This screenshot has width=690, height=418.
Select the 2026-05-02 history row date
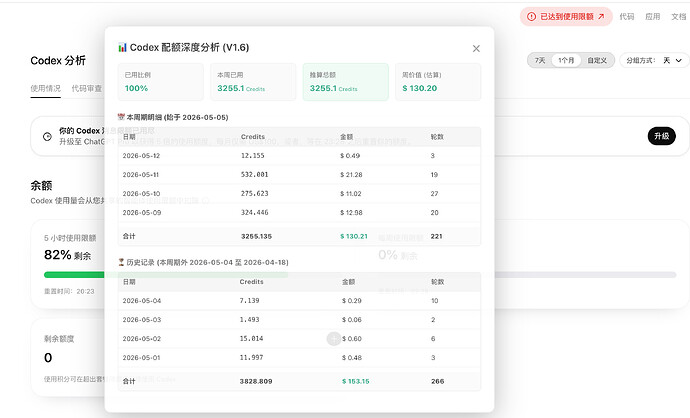click(x=142, y=339)
